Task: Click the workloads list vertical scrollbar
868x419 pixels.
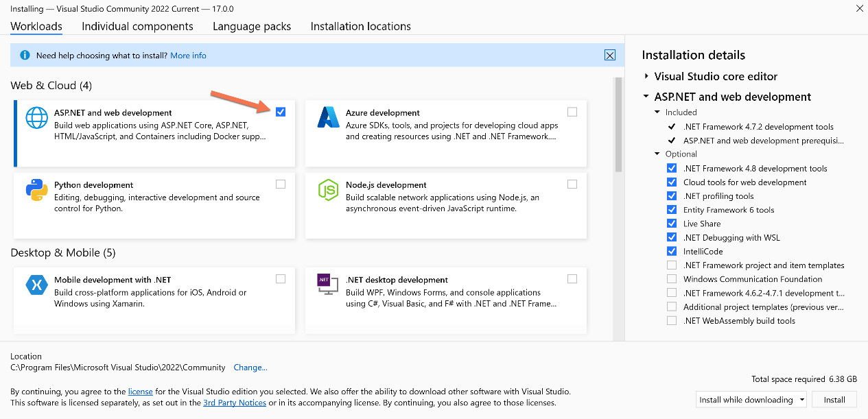Action: pos(618,123)
